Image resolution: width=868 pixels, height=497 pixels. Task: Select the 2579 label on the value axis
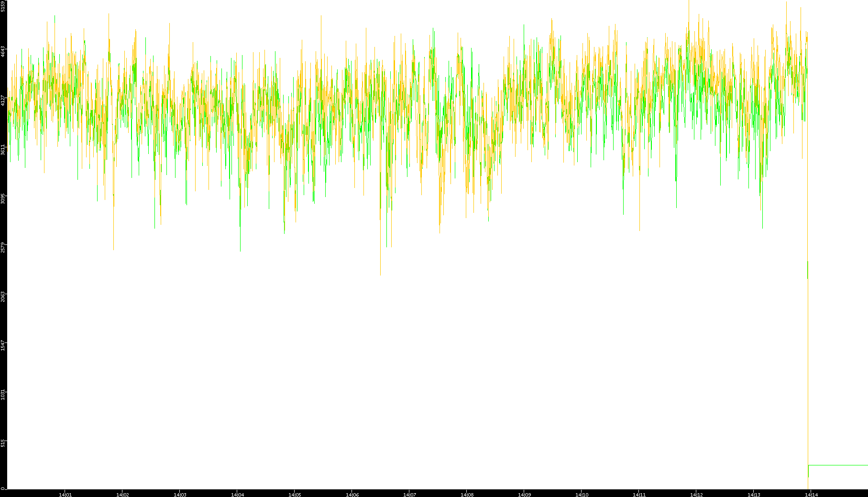pos(3,248)
